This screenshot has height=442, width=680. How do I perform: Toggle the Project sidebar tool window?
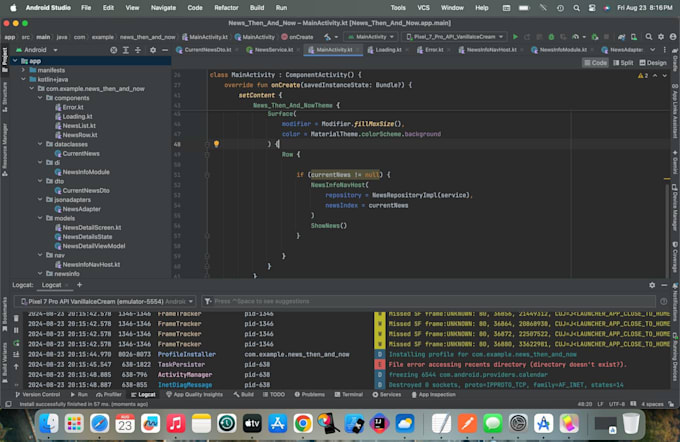5,60
